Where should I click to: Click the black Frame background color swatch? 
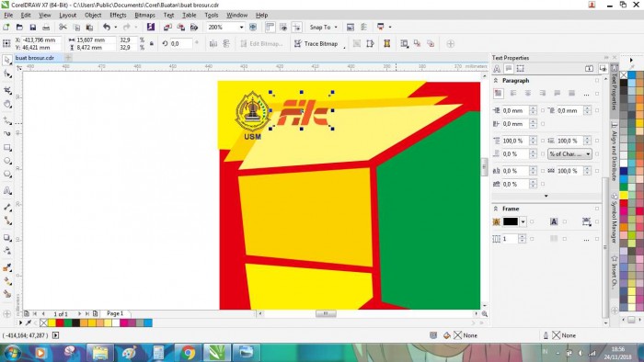tap(511, 221)
